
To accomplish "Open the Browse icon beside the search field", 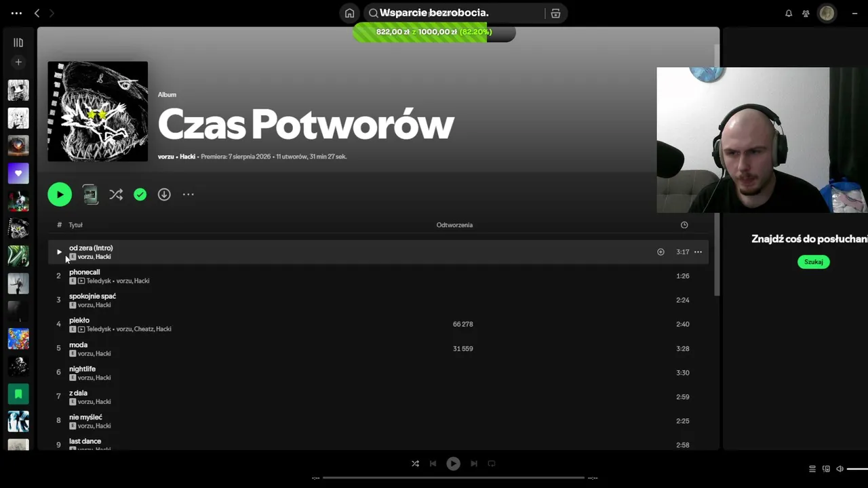I will (555, 13).
